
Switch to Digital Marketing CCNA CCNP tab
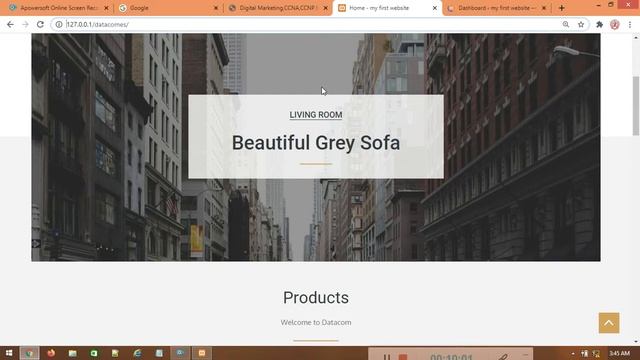point(278,8)
